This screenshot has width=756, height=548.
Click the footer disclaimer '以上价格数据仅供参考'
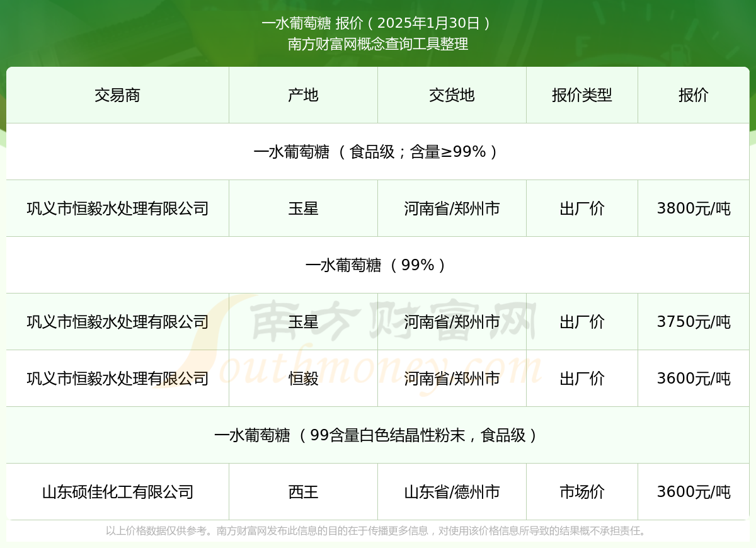point(156,531)
